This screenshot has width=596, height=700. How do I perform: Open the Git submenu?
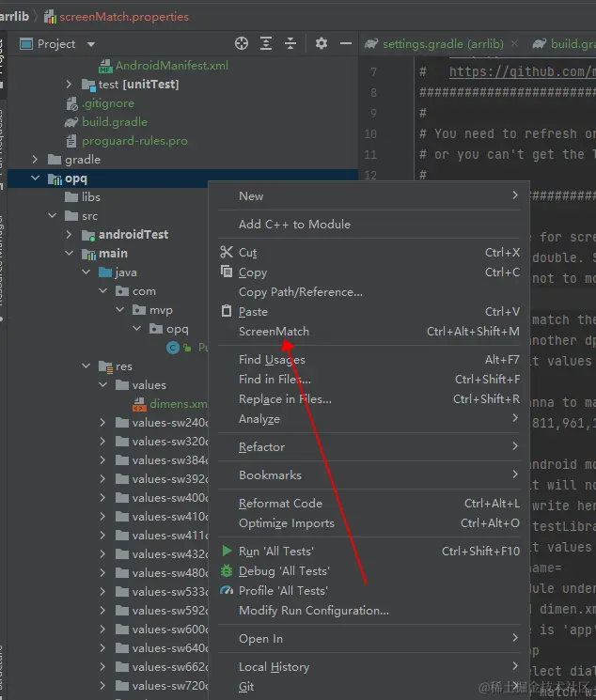[x=369, y=686]
